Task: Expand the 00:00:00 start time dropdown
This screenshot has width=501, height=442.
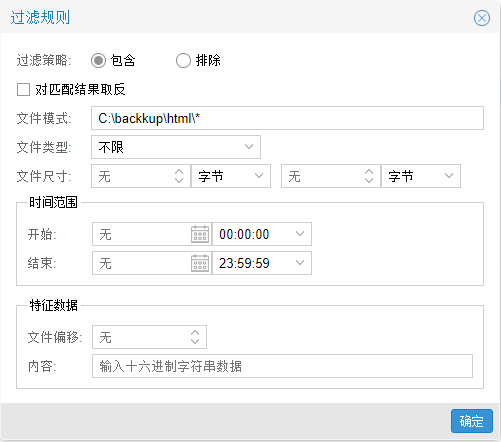Action: [x=262, y=234]
